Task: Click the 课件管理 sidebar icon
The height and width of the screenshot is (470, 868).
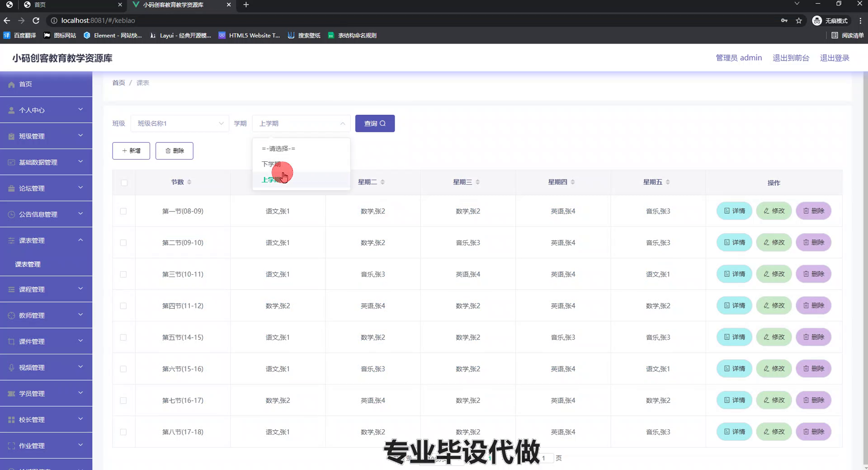Action: tap(11, 342)
